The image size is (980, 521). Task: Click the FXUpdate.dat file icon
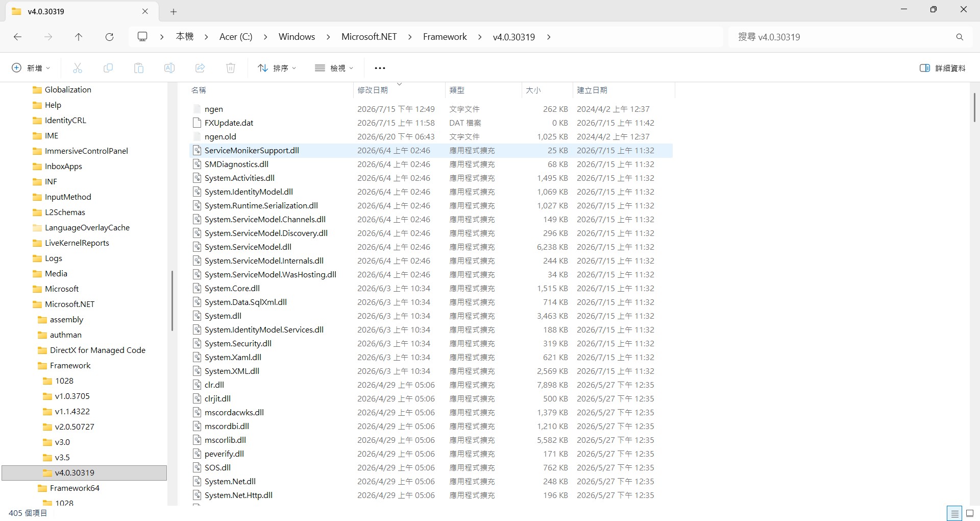197,123
